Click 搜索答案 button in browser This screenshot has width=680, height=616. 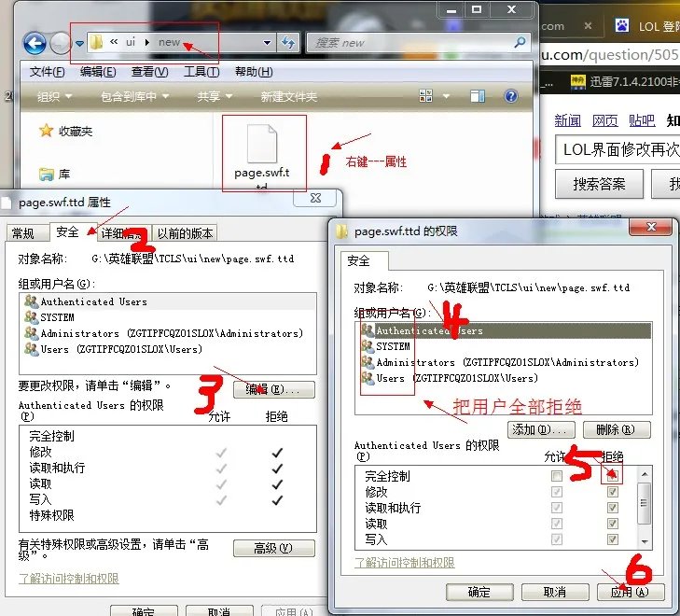600,184
